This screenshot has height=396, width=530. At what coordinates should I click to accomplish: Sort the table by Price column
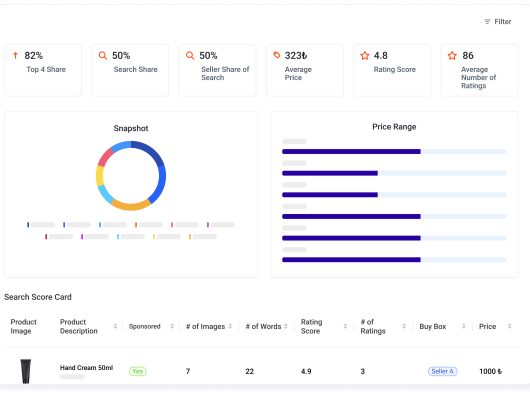[509, 326]
